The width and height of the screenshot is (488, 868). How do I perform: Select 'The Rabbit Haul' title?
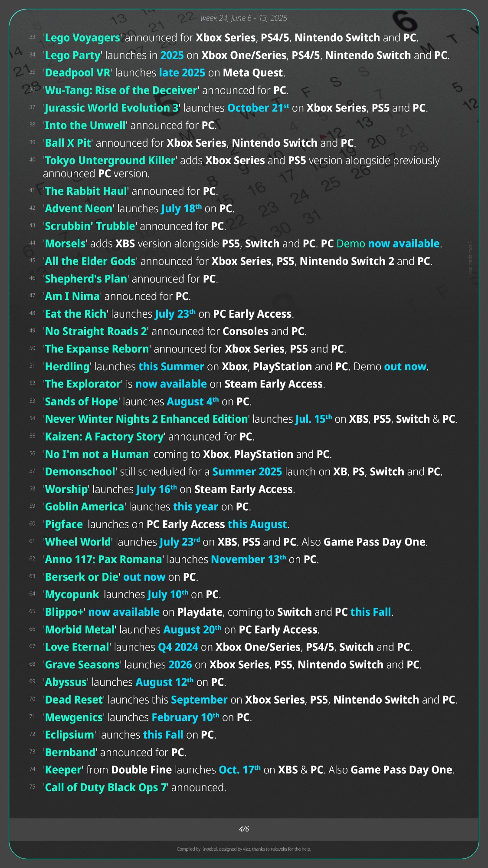[86, 191]
